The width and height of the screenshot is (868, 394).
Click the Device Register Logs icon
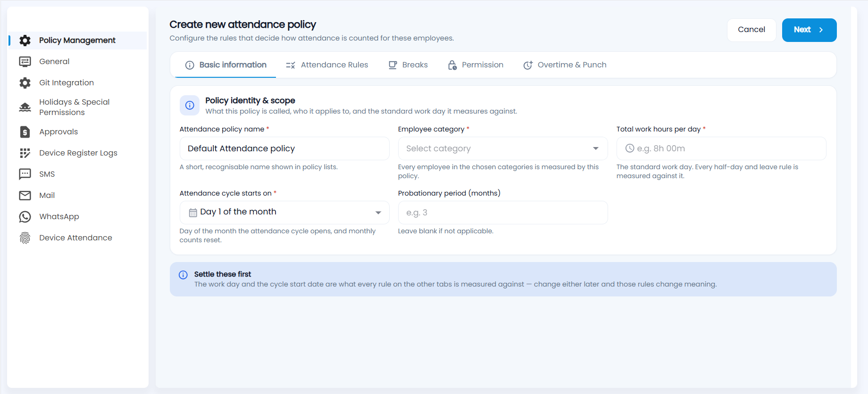point(25,153)
